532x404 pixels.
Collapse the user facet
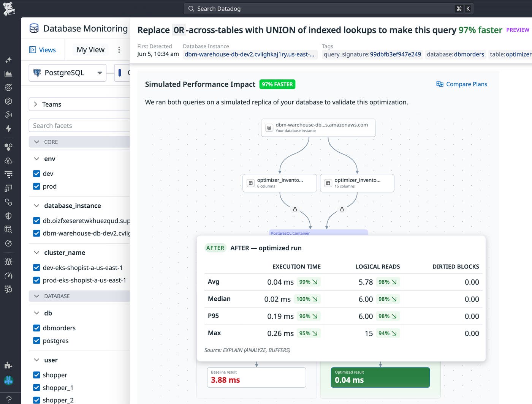[x=36, y=360]
